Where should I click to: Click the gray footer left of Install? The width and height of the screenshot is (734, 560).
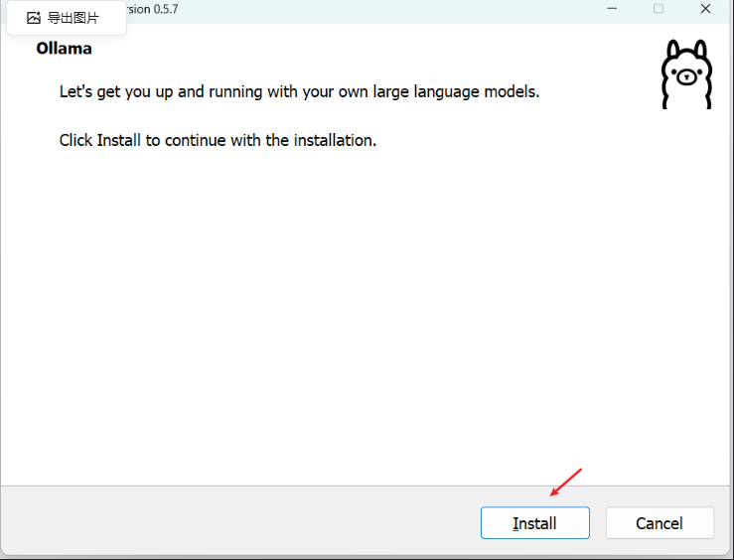(x=238, y=522)
